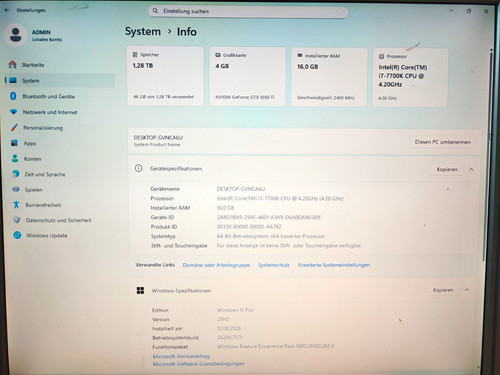Click the search magnifier icon

155,11
